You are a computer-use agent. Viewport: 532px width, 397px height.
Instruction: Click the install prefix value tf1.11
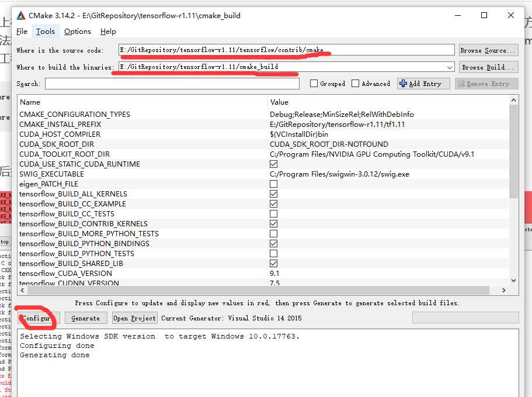tap(338, 125)
